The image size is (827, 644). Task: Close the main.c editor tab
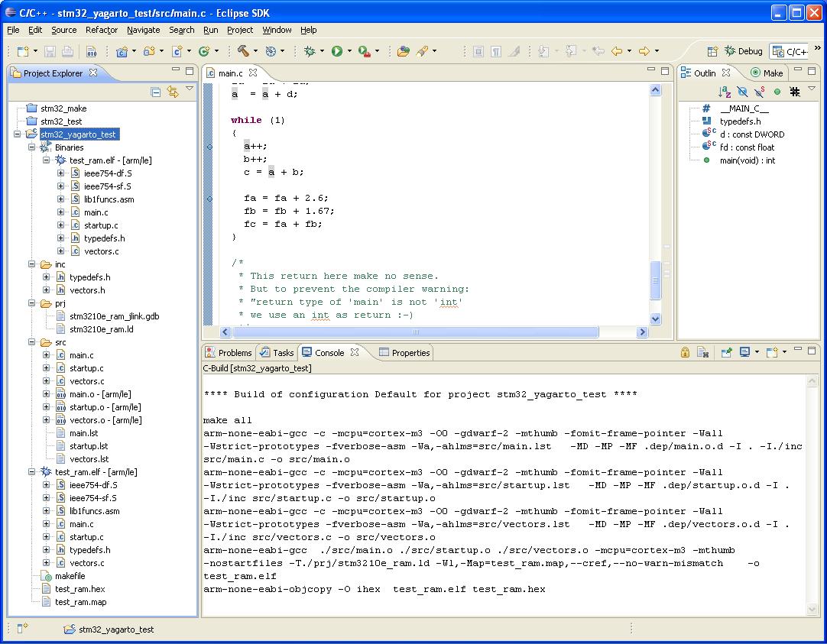coord(253,73)
